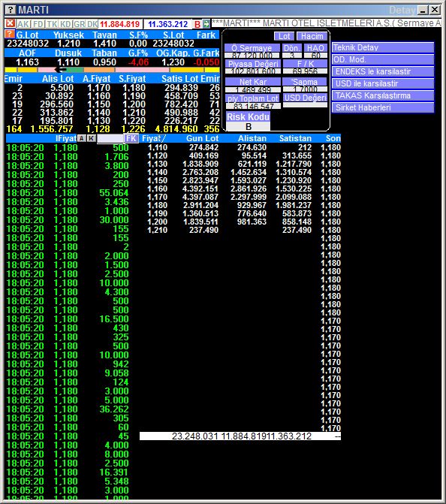Click the small K filter button
446x504 pixels.
(x=92, y=138)
